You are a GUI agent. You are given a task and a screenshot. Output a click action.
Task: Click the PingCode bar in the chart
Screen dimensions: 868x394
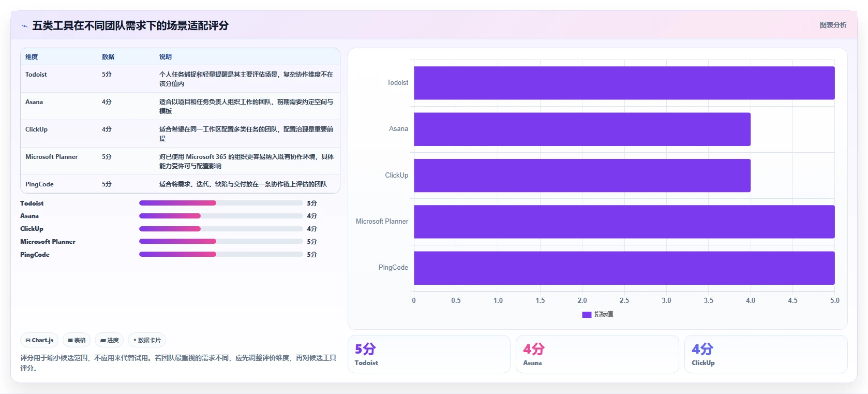(x=624, y=268)
